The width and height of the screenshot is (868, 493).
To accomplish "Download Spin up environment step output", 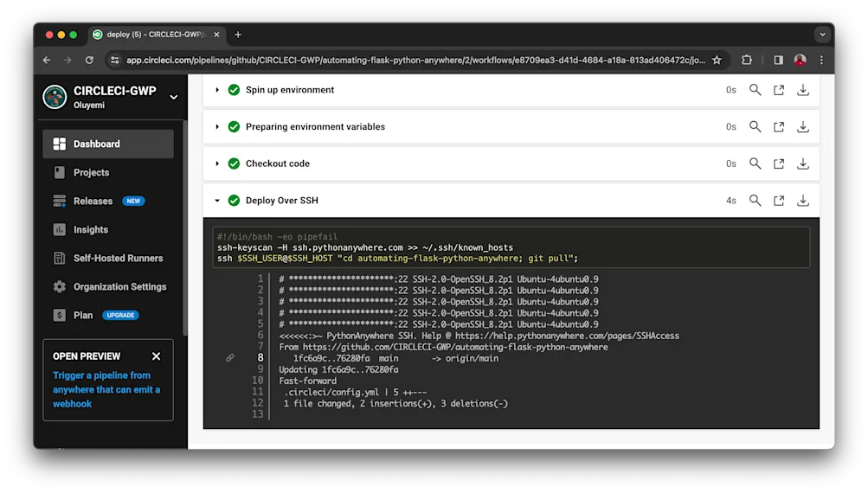I will coord(803,90).
